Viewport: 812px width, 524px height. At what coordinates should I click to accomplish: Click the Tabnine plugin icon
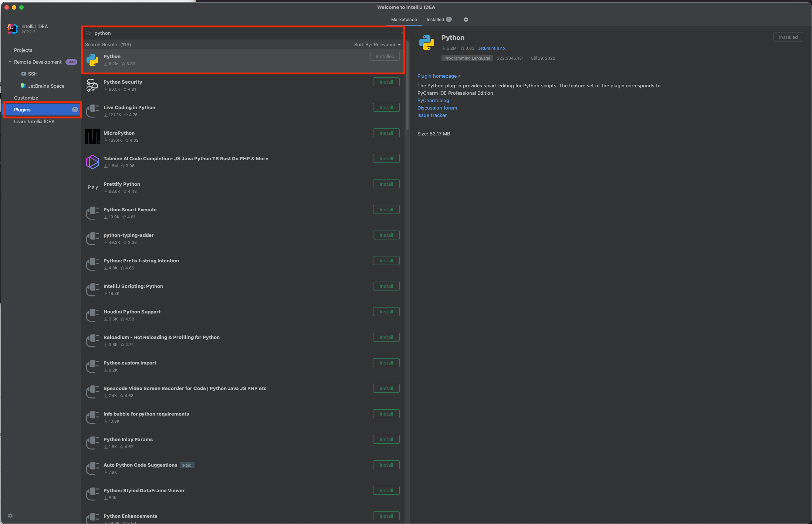pyautogui.click(x=92, y=162)
